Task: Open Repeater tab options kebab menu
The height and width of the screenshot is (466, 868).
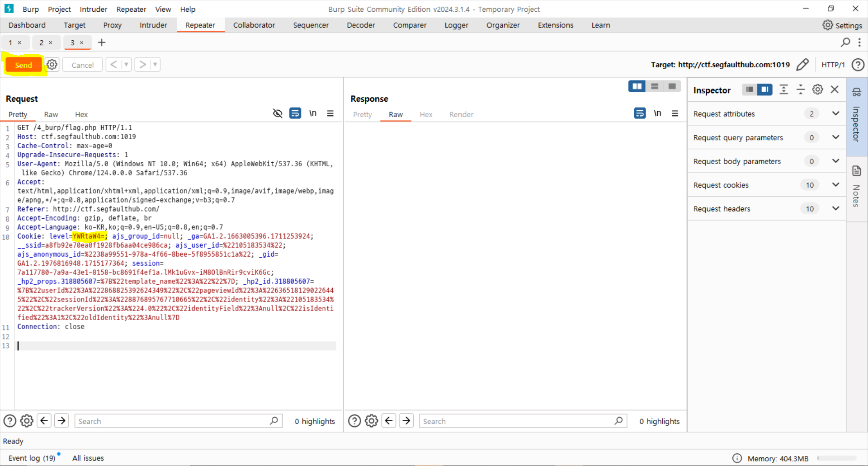Action: (859, 42)
